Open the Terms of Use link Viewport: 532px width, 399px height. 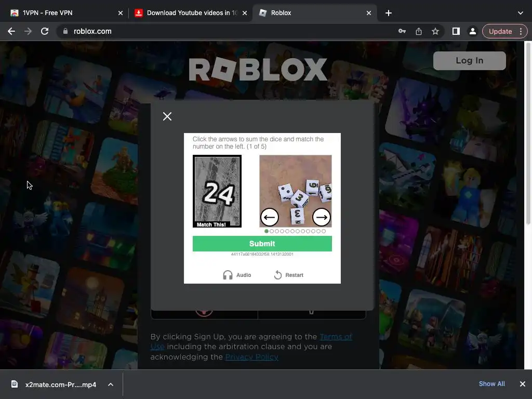pyautogui.click(x=251, y=341)
